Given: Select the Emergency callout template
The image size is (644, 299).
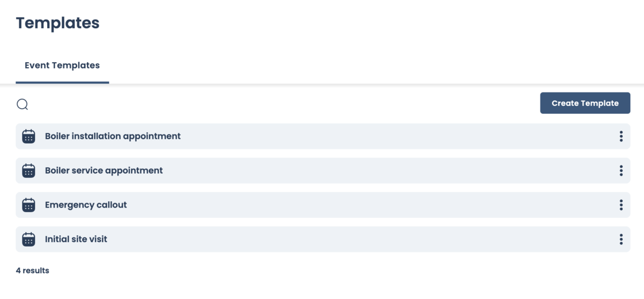Looking at the screenshot, I should [x=86, y=205].
